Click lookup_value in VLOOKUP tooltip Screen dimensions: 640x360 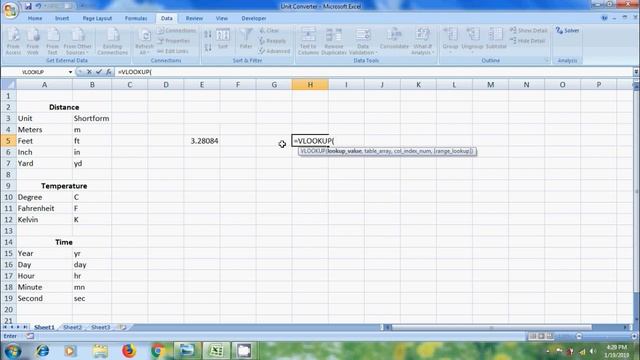tap(344, 151)
